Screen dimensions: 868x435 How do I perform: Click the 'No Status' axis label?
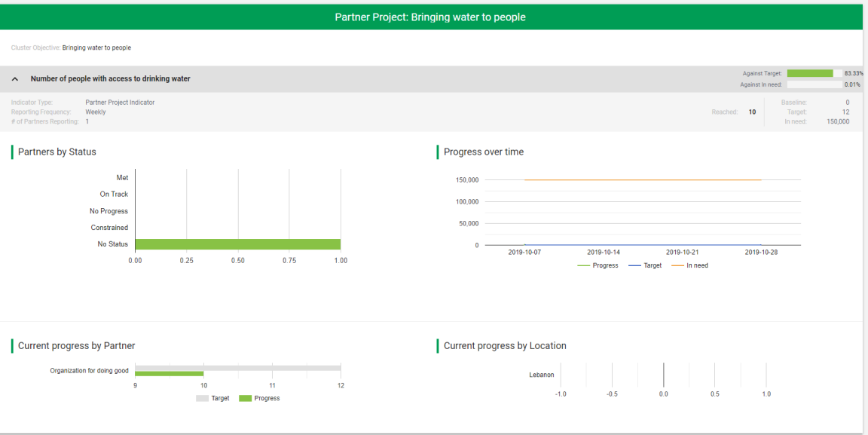coord(113,244)
